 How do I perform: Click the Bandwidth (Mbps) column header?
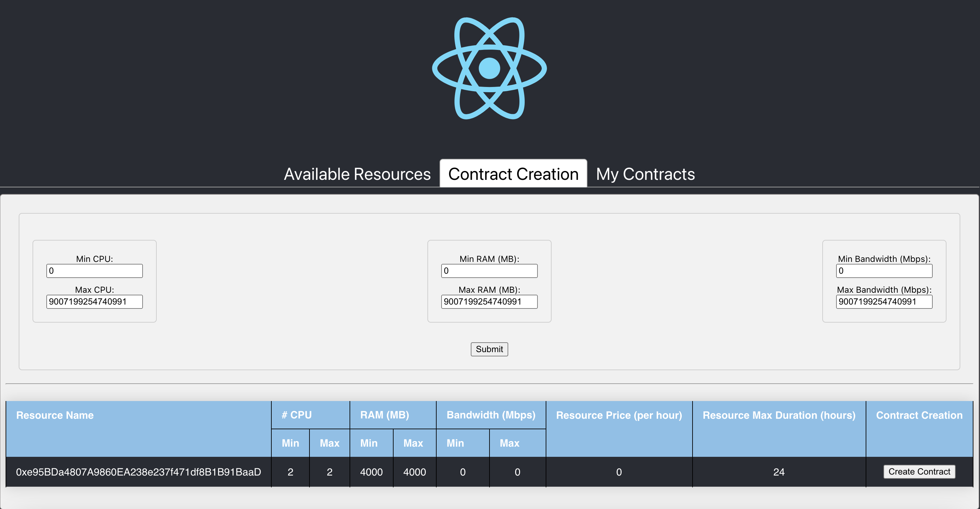[491, 415]
